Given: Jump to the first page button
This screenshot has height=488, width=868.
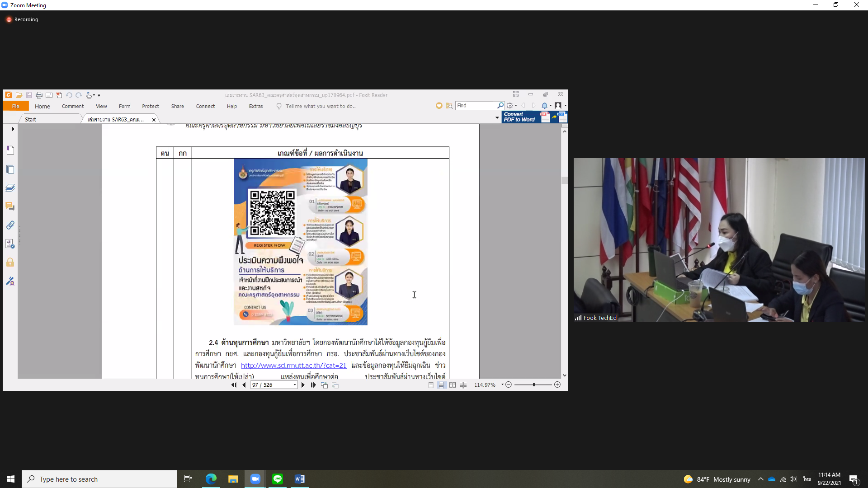Looking at the screenshot, I should click(x=234, y=385).
